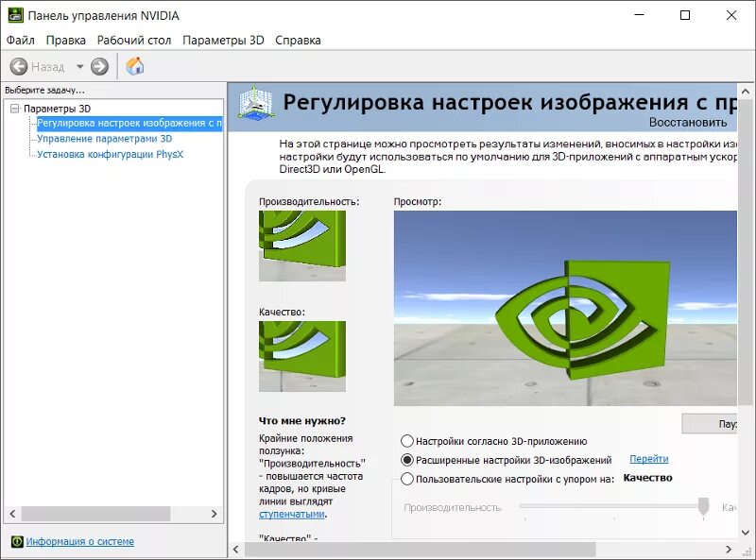Image resolution: width=756 pixels, height=560 pixels.
Task: Open the Рабочий стол menu
Action: [134, 40]
